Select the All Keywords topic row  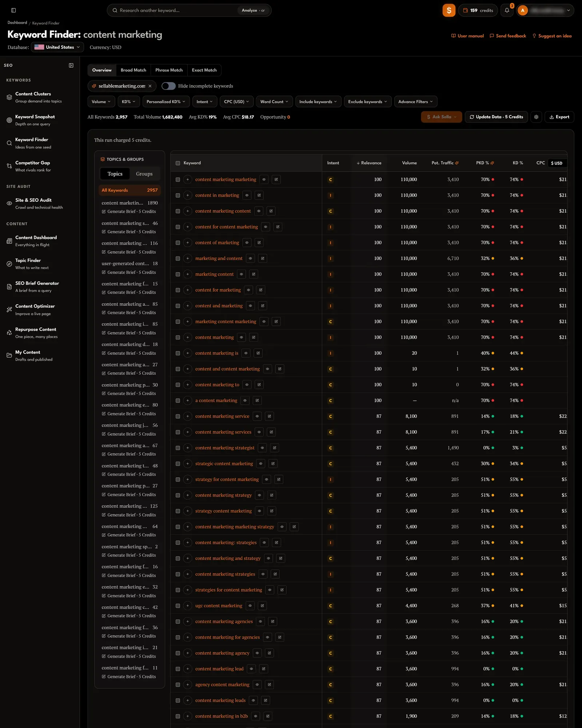pyautogui.click(x=129, y=190)
